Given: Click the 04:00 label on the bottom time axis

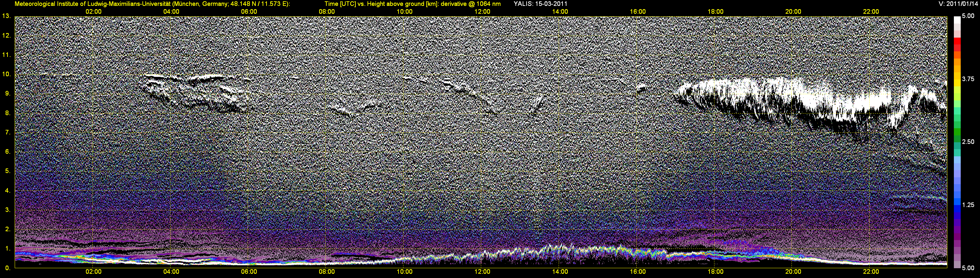Looking at the screenshot, I should [x=171, y=272].
